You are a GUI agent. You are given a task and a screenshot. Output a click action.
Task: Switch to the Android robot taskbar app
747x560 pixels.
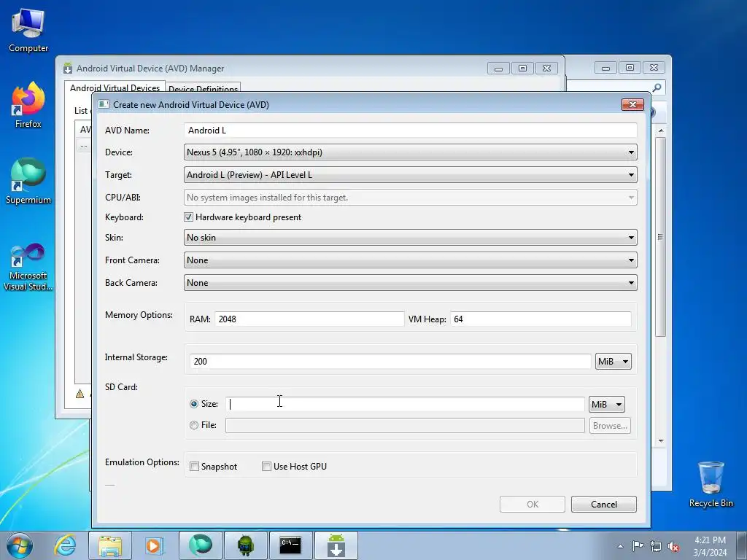[245, 545]
